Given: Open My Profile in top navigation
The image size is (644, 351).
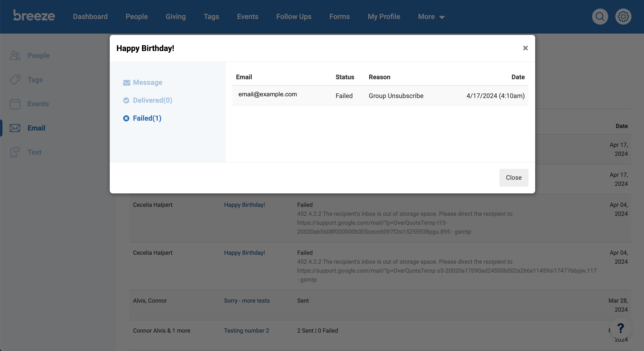Looking at the screenshot, I should coord(384,17).
